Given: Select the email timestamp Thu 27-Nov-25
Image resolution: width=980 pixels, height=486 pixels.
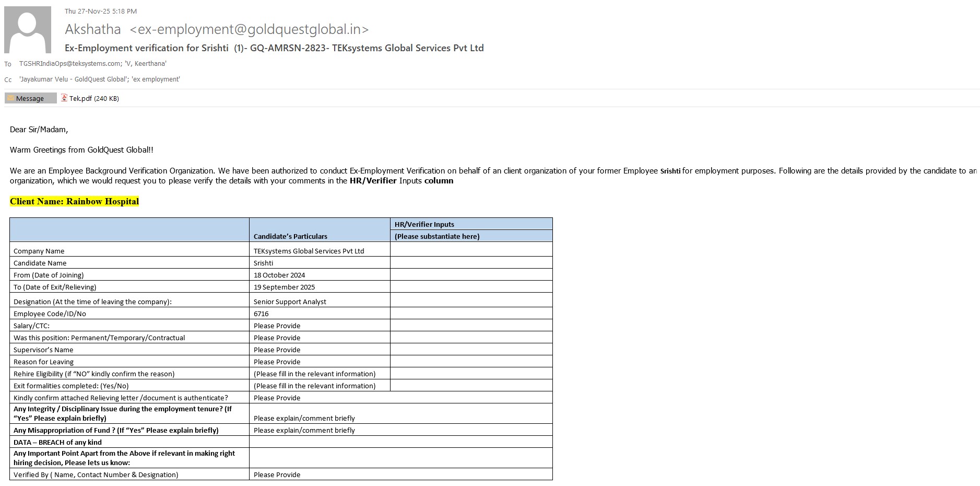Looking at the screenshot, I should 101,11.
